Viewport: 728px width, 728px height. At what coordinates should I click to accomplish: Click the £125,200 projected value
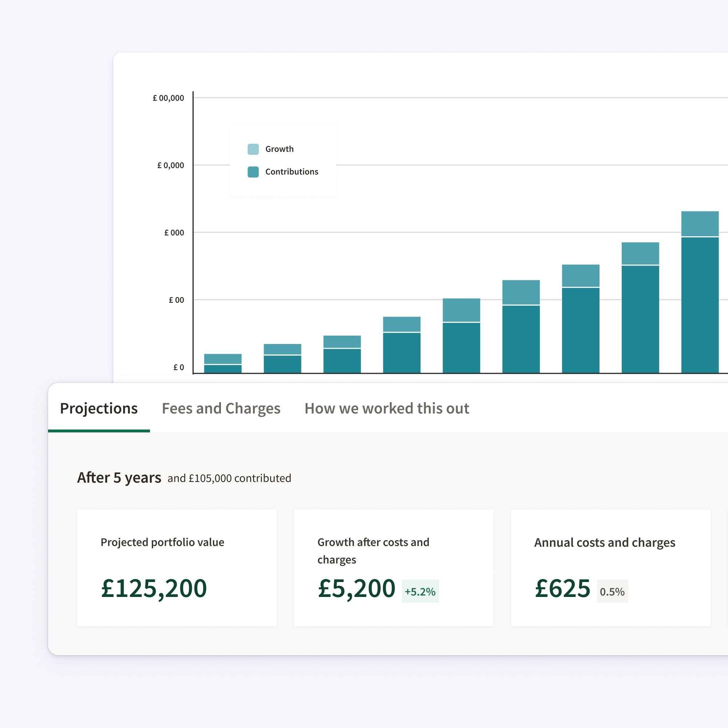pyautogui.click(x=154, y=589)
